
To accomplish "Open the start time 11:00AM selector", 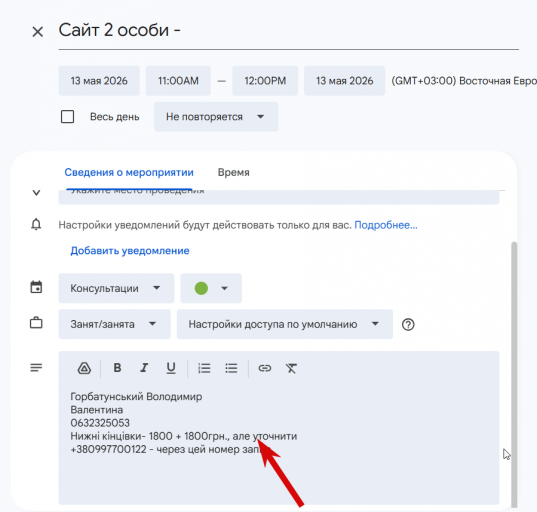I will [x=178, y=81].
